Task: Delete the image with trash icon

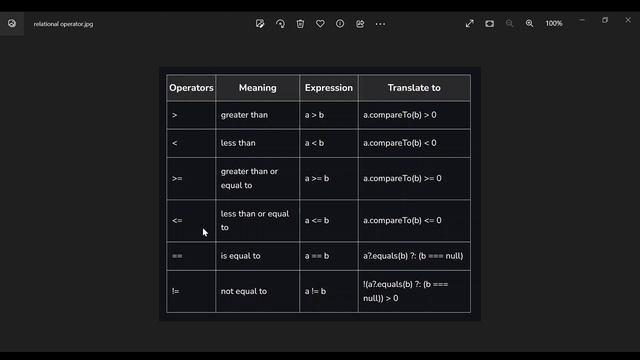Action: 300,24
